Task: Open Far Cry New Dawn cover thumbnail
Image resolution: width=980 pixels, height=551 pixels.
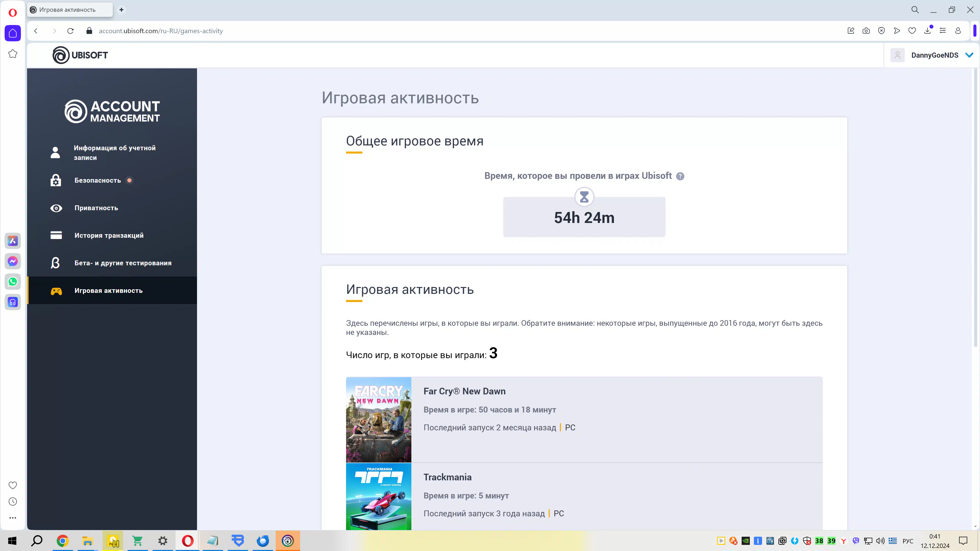Action: [378, 420]
